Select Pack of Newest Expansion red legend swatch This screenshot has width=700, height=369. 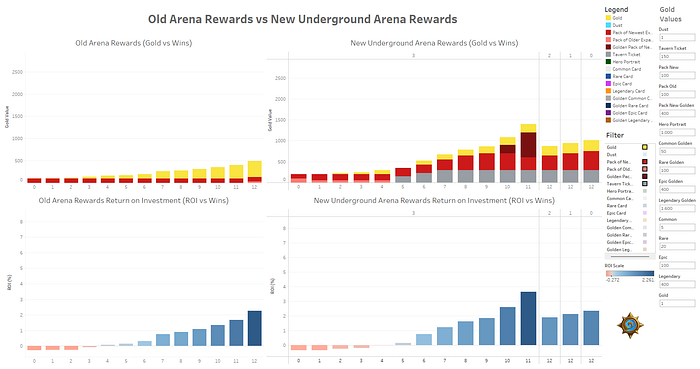(608, 33)
